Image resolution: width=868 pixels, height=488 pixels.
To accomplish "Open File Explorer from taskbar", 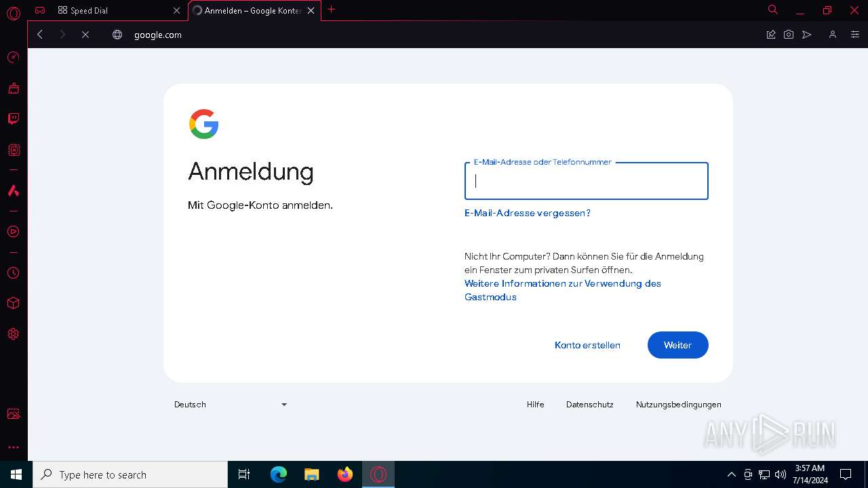I will (312, 474).
